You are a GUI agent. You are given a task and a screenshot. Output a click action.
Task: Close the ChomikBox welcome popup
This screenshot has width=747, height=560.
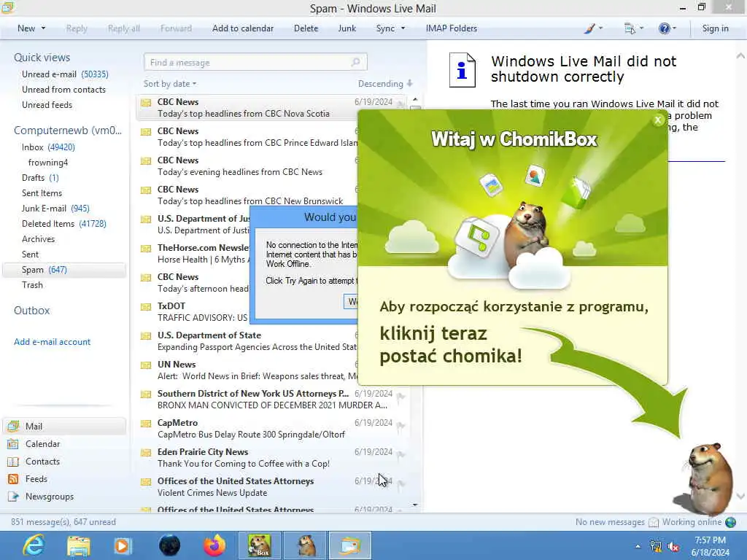(658, 120)
